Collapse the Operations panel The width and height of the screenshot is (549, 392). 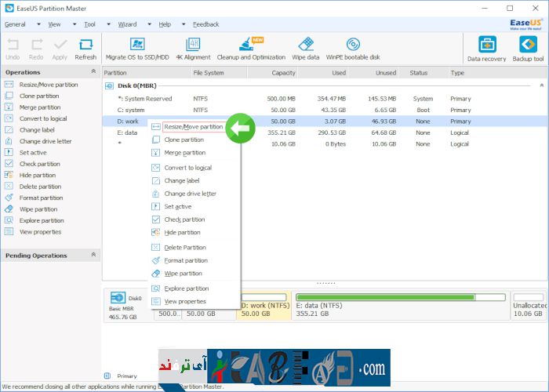pos(93,72)
